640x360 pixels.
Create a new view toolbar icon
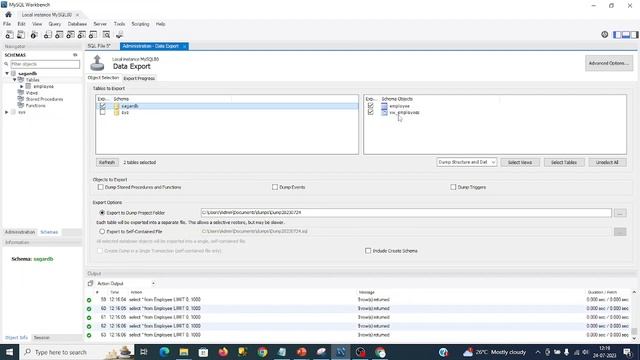coord(71,35)
